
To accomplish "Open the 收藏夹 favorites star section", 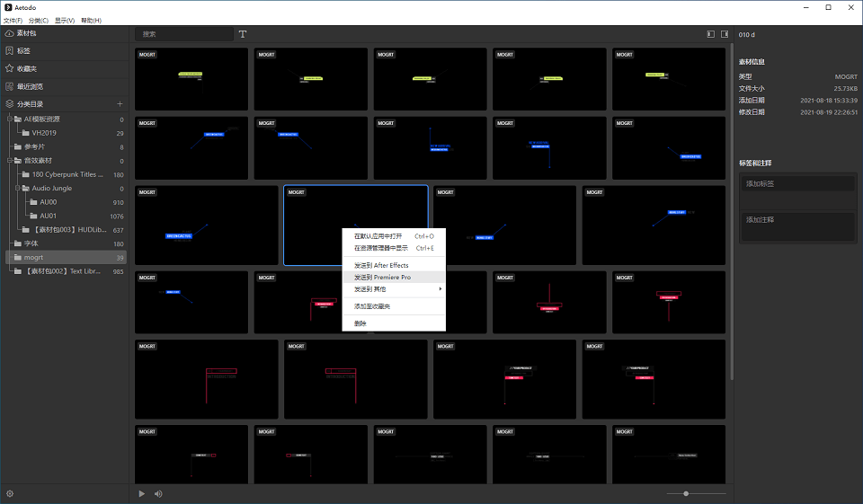I will (x=27, y=68).
